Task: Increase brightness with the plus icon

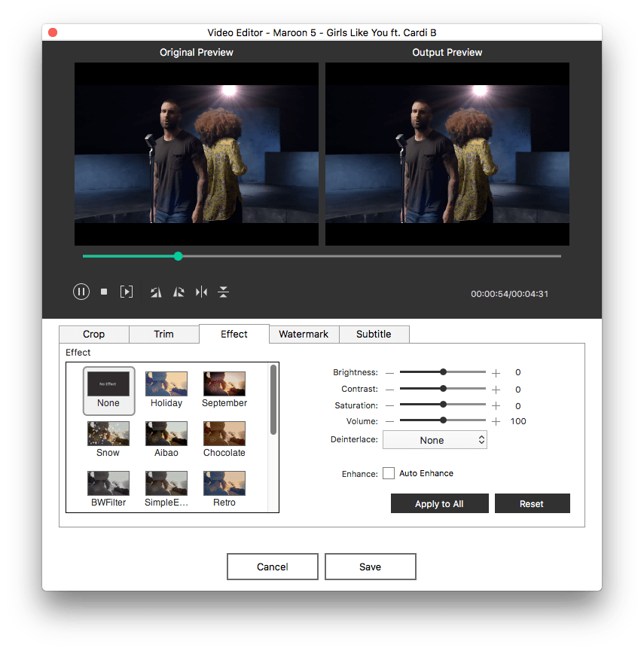Action: pos(496,373)
